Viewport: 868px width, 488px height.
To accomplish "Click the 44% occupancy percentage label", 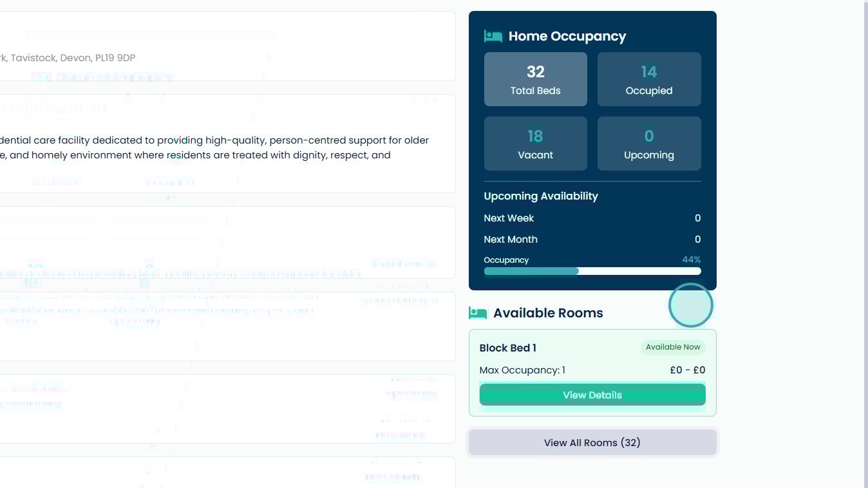I will [x=691, y=260].
